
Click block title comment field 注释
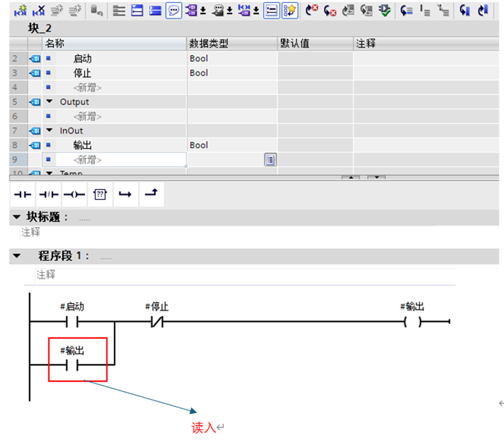point(31,232)
